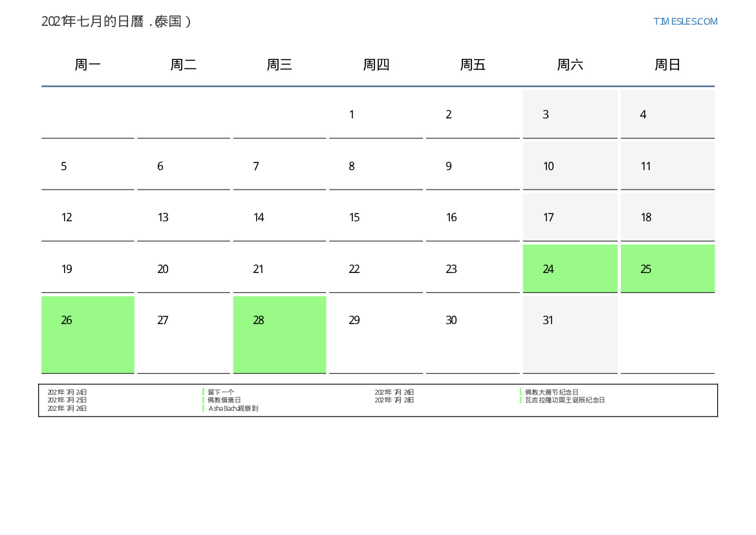
Task: Select the 瓦吉拉隆功国王诞辰纪念日 legend entry
Action: tap(565, 400)
